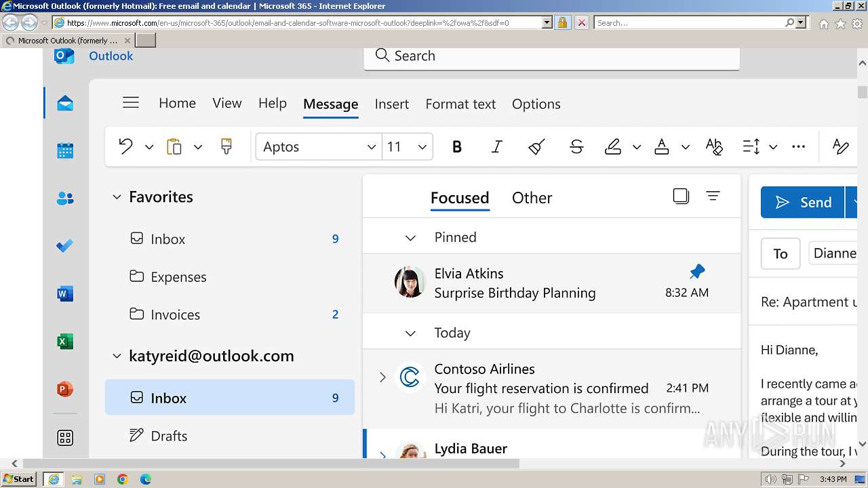Click the Contoso Airlines sender avatar
The width and height of the screenshot is (868, 488).
(410, 377)
